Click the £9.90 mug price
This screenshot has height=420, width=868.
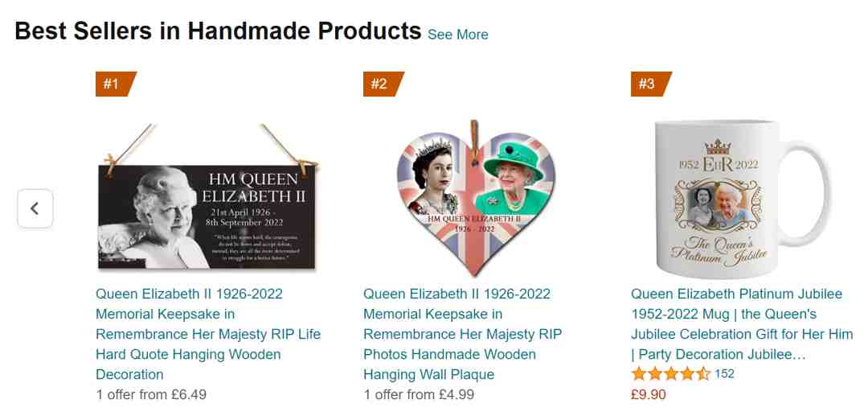(x=649, y=394)
